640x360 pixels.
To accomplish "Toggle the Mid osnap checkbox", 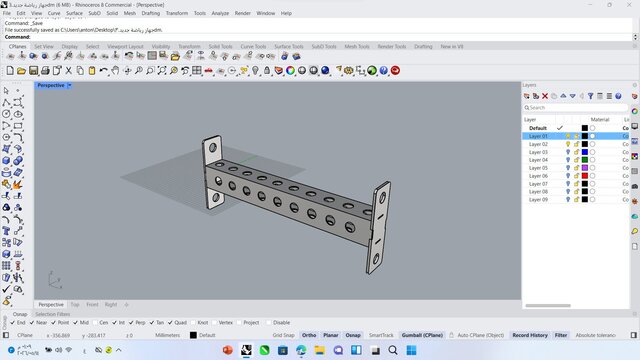I will tap(76, 322).
